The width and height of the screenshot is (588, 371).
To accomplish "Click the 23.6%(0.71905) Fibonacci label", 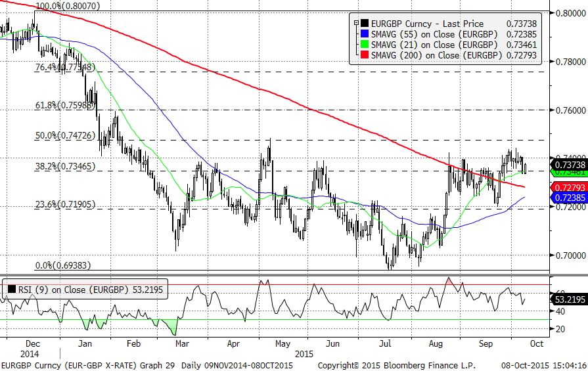I will (65, 204).
